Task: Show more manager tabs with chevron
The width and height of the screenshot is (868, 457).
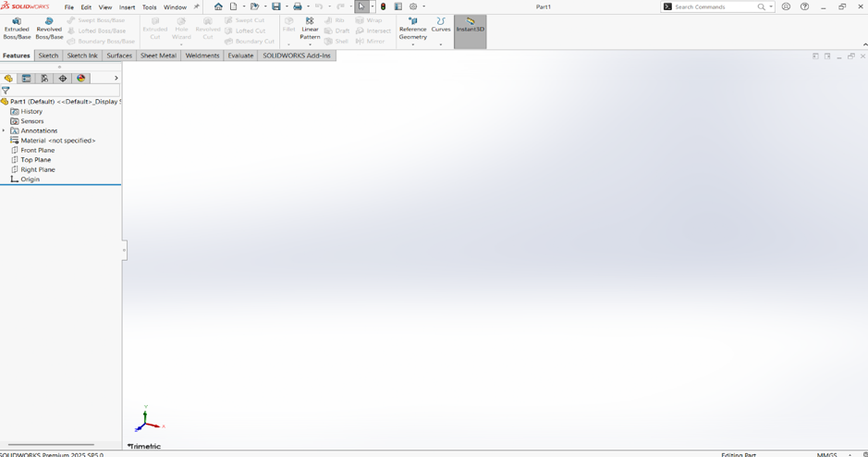Action: coord(116,78)
